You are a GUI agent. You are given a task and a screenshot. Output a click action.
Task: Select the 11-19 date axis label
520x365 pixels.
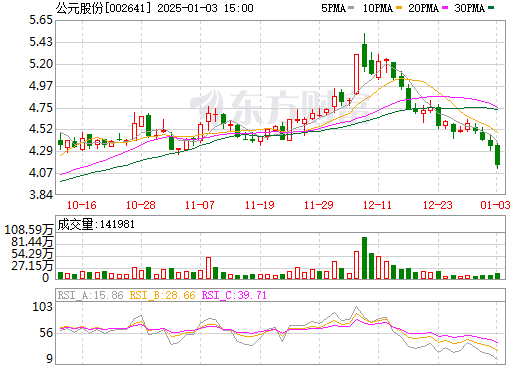pos(260,205)
